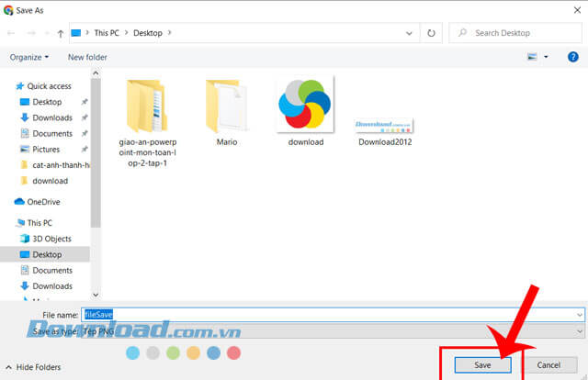
Task: Select Quick access in navigation pane
Action: pyautogui.click(x=49, y=86)
